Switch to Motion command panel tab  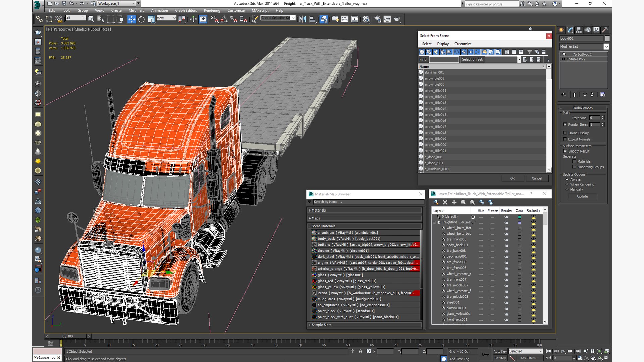coord(588,30)
